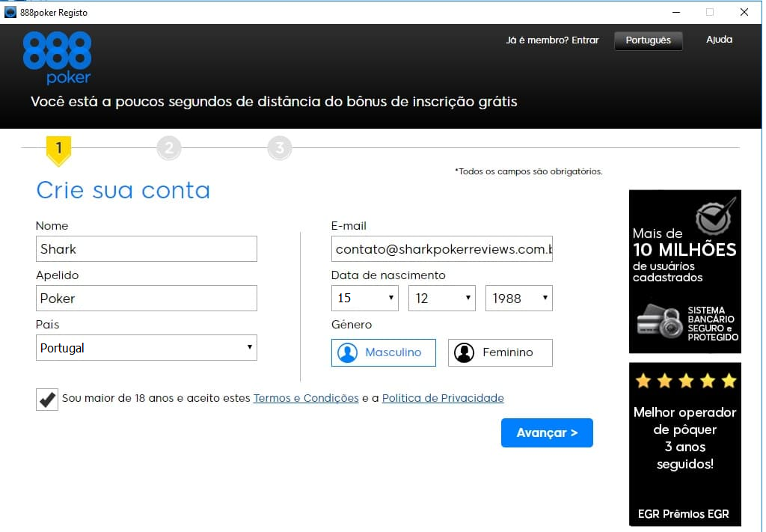This screenshot has height=532, width=766.
Task: Click the checkmark badge icon in banner
Action: 715,217
